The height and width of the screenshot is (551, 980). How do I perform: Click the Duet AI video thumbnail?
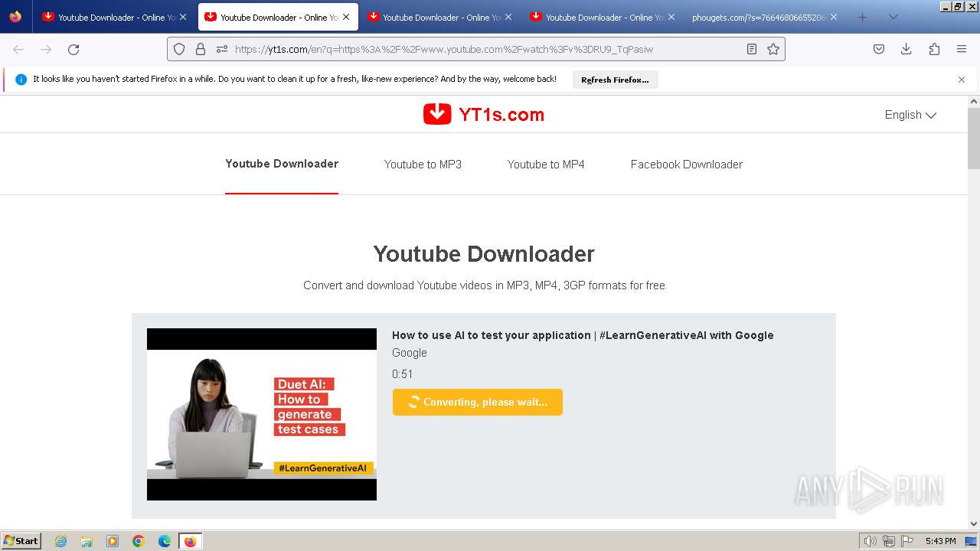(262, 414)
